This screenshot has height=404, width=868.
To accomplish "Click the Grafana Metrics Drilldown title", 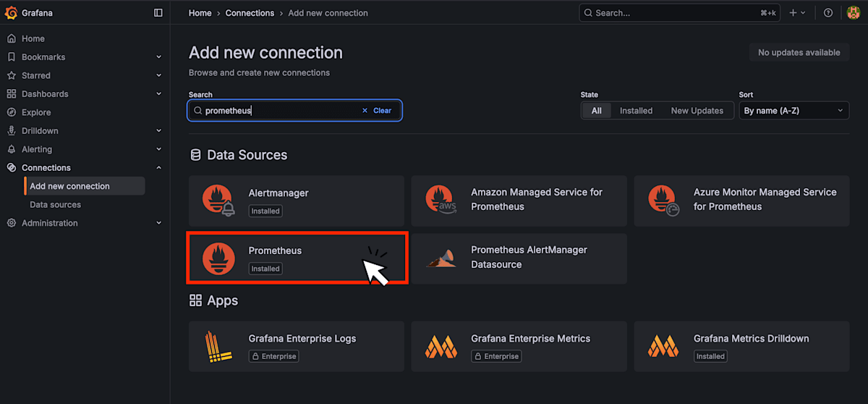I will click(x=752, y=338).
